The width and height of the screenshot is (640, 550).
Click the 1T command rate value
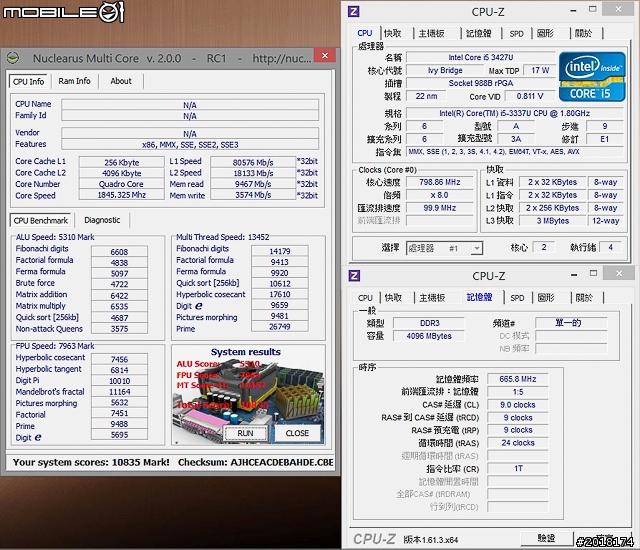pyautogui.click(x=518, y=468)
